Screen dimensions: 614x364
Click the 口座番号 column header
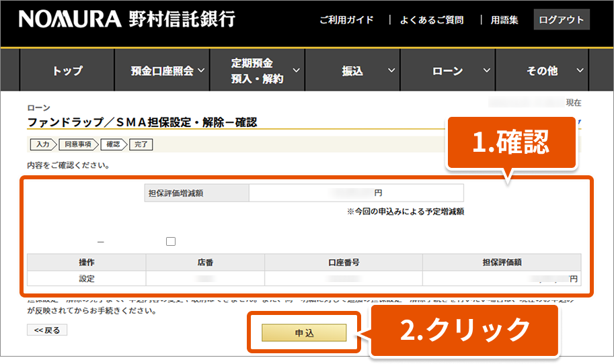click(x=344, y=262)
